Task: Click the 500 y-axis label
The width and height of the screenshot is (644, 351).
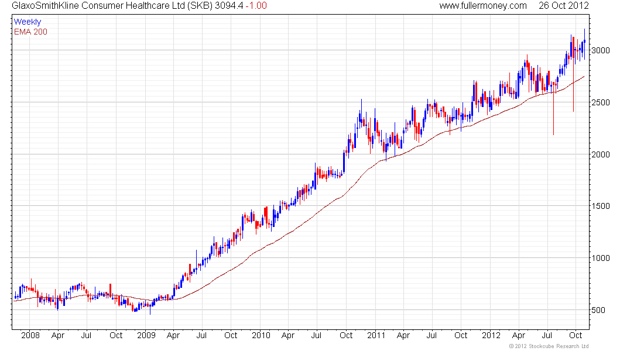Action: tap(598, 310)
